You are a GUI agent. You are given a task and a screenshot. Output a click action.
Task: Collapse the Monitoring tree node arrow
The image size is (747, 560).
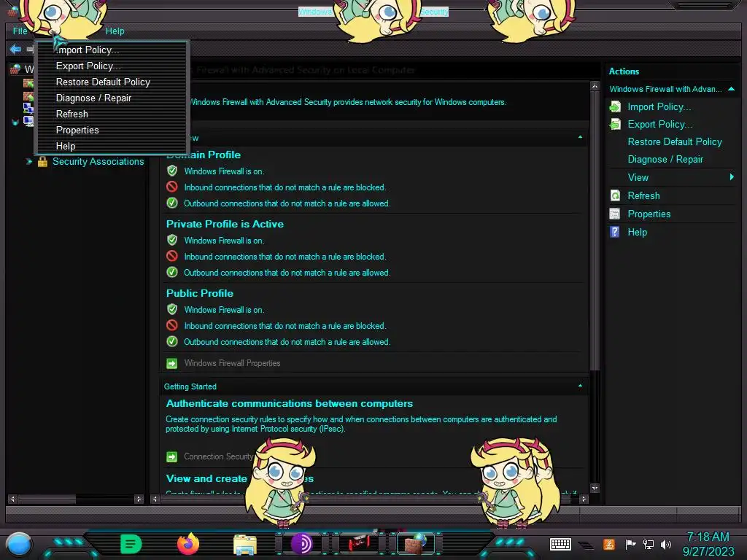[x=15, y=122]
